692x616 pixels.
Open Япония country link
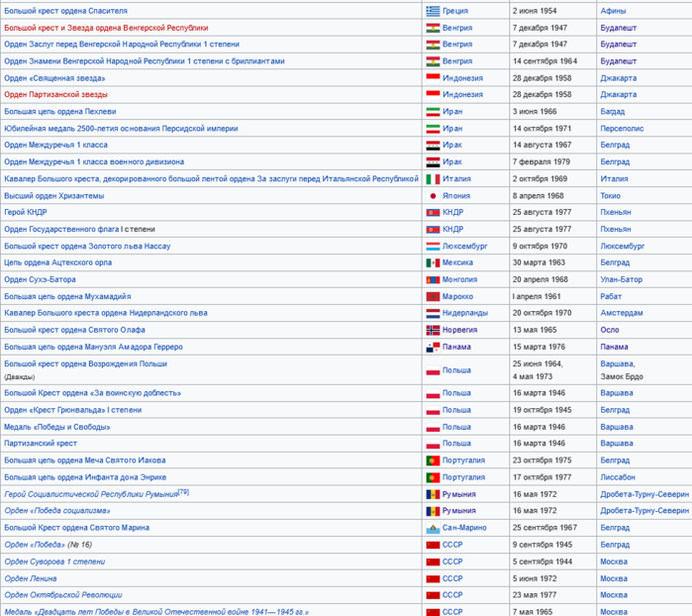click(456, 196)
